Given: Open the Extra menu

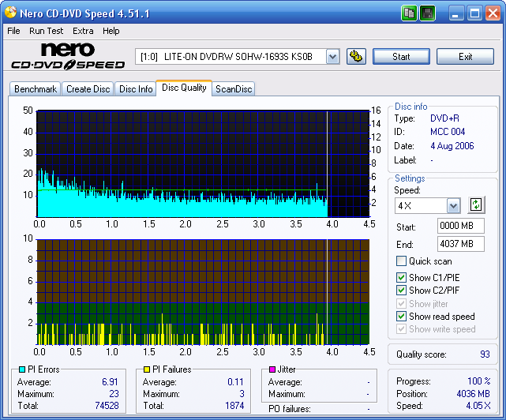Looking at the screenshot, I should (x=83, y=31).
